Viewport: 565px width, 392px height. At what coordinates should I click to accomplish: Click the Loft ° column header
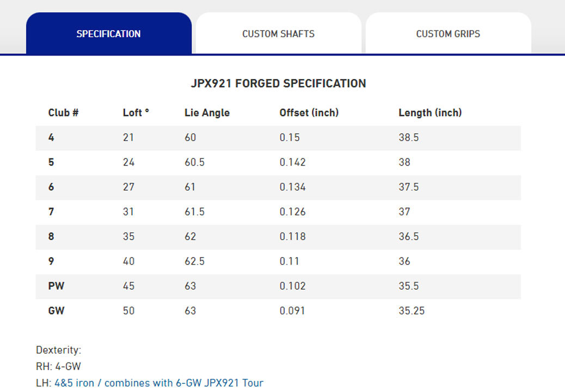(136, 113)
